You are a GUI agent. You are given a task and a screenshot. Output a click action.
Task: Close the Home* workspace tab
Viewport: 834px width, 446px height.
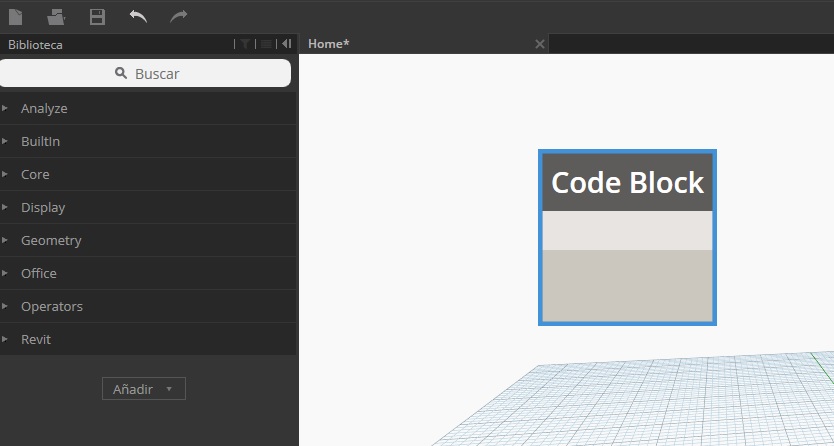coord(540,44)
